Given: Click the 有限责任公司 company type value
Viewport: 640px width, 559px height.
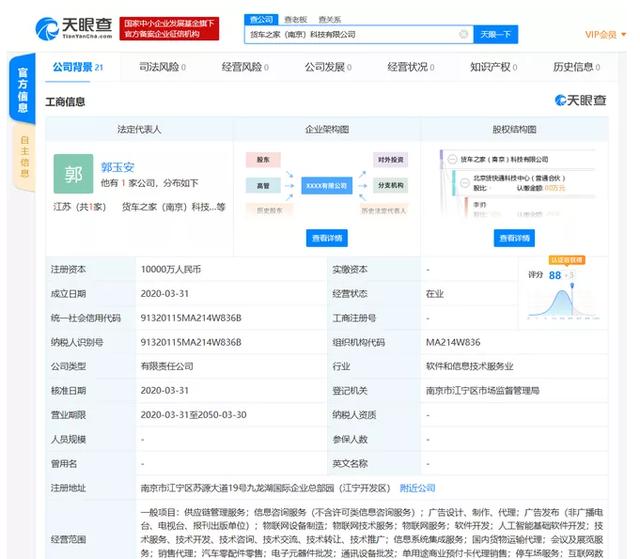Looking at the screenshot, I should (167, 366).
